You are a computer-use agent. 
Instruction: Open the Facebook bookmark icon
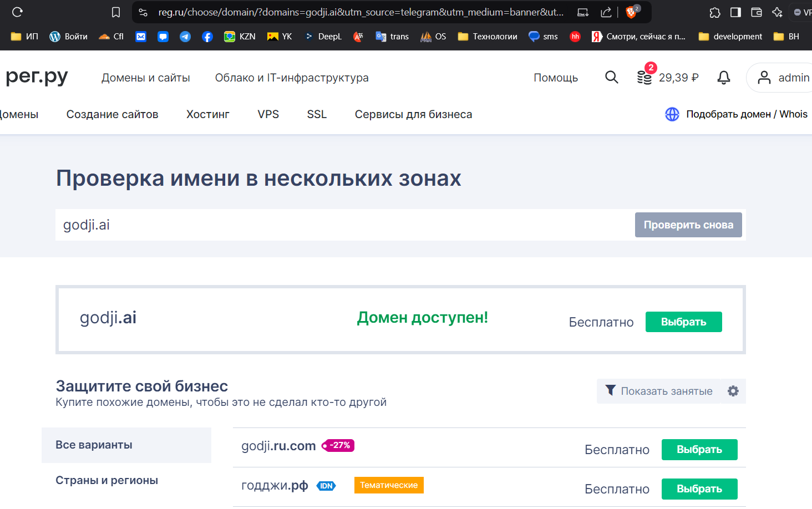(x=207, y=37)
